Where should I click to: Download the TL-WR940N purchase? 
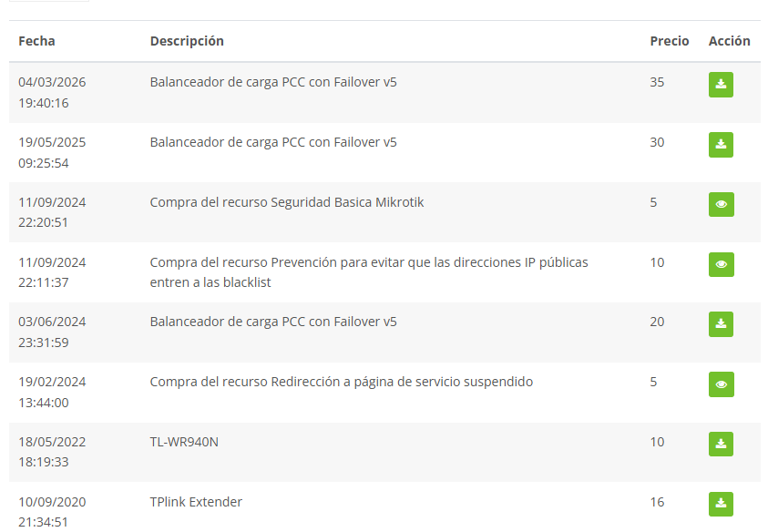click(721, 445)
